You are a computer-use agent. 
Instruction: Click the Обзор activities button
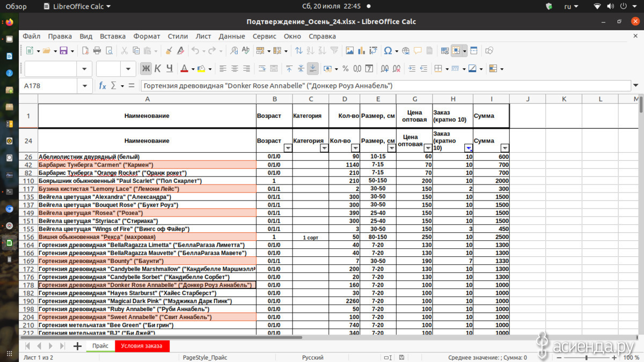17,6
